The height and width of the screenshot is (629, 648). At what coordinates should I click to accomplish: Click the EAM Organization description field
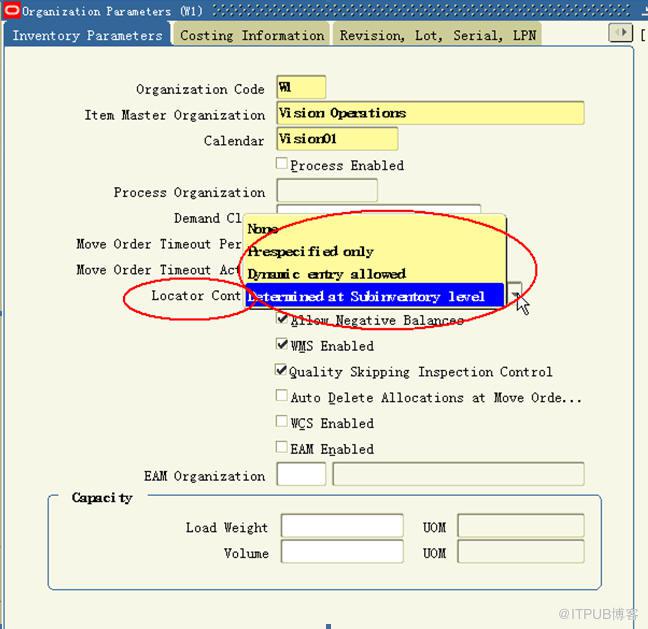click(x=458, y=474)
